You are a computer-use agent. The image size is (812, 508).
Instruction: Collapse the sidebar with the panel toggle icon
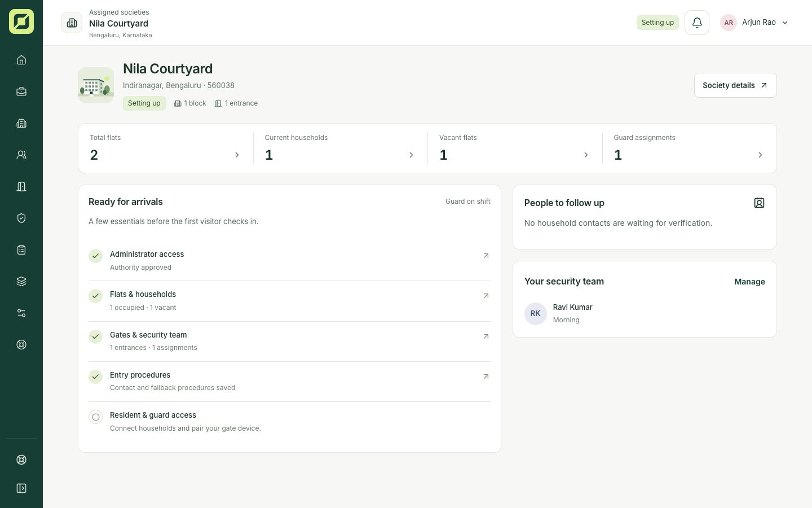pyautogui.click(x=21, y=488)
